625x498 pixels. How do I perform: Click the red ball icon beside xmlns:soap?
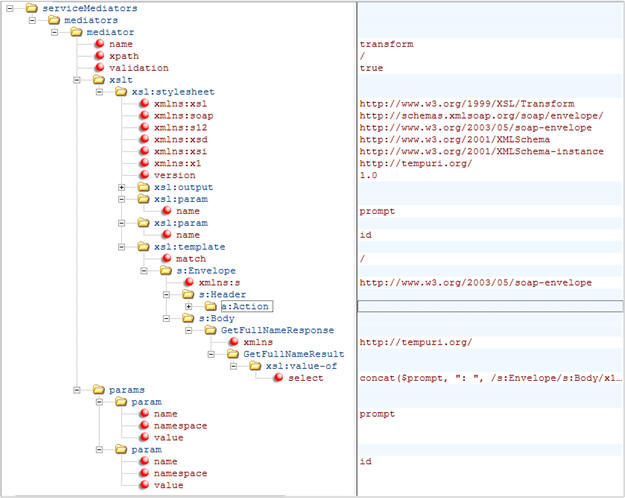(x=144, y=115)
